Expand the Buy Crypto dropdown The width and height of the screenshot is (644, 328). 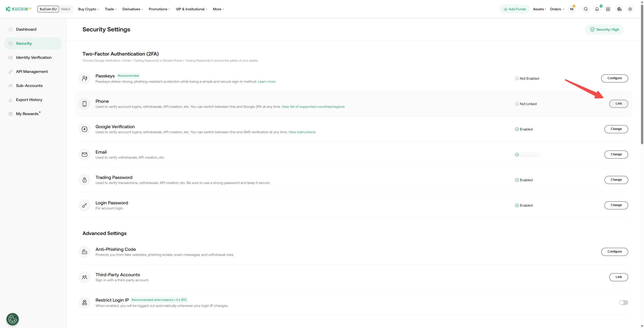click(89, 9)
